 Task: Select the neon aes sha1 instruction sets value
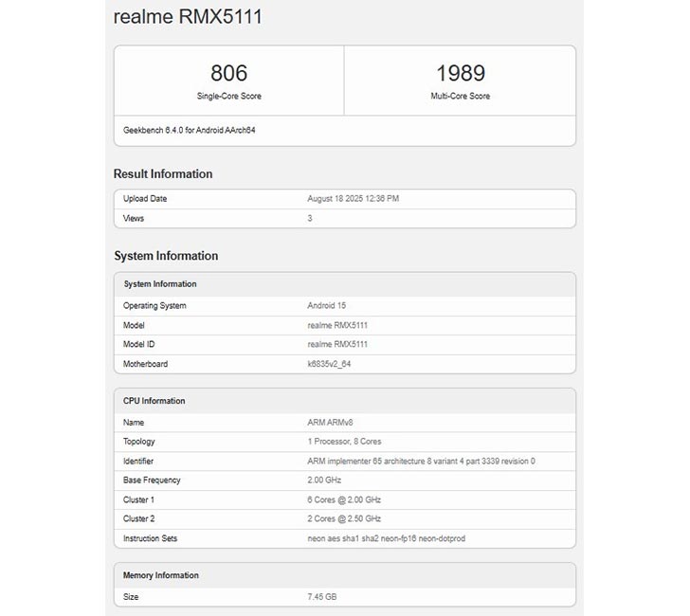386,538
